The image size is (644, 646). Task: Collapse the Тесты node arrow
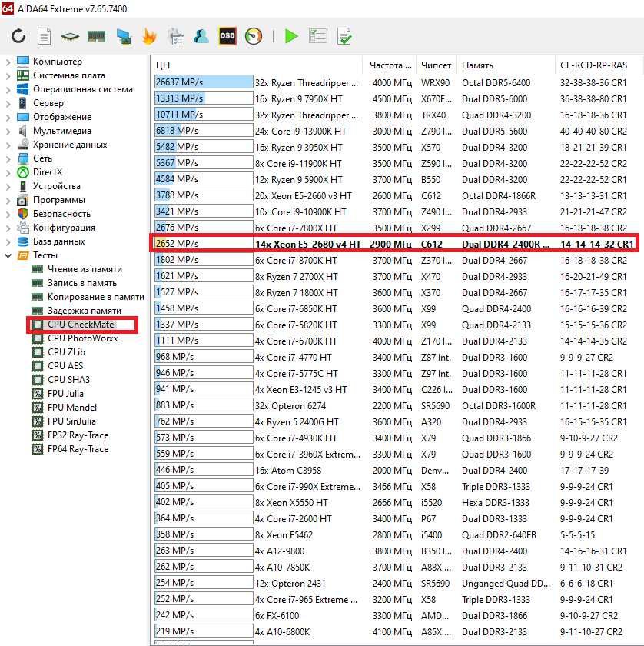coord(8,255)
